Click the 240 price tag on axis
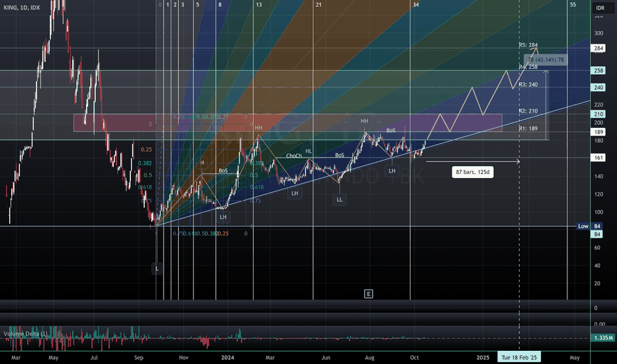This screenshot has width=617, height=364. pyautogui.click(x=598, y=87)
